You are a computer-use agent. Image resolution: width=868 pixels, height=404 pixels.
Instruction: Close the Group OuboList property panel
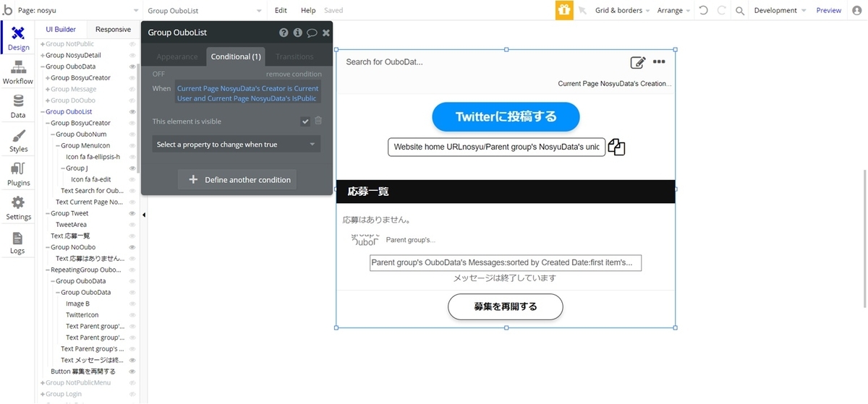[x=326, y=33]
